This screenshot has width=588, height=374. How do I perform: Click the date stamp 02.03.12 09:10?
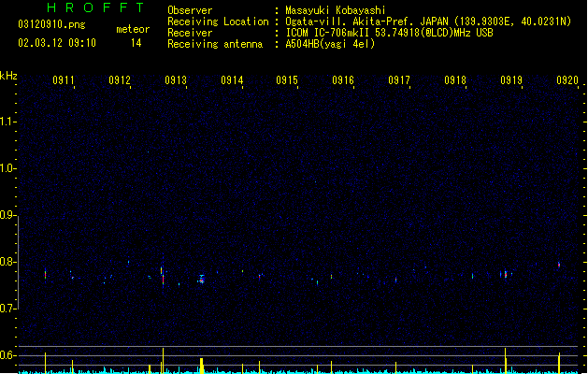coord(57,43)
